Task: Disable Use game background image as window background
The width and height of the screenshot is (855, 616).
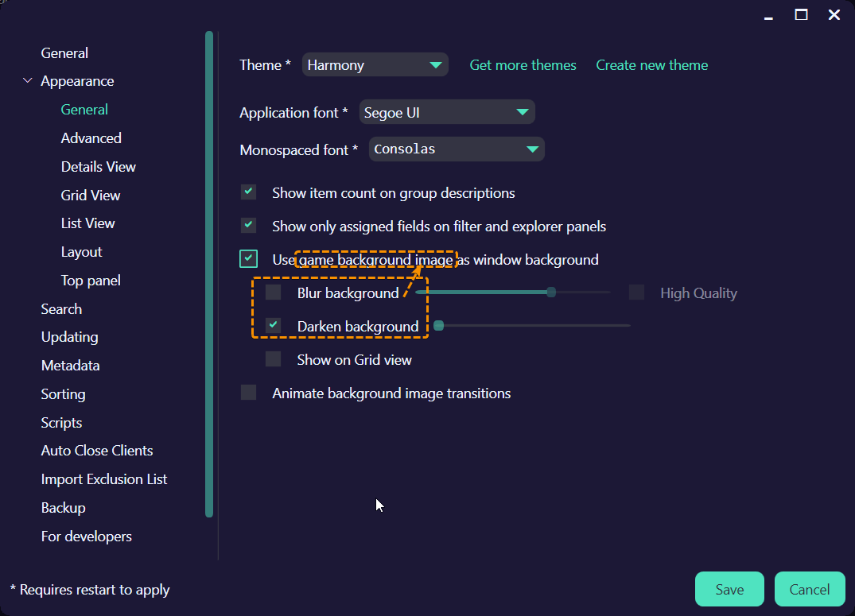Action: coord(247,258)
